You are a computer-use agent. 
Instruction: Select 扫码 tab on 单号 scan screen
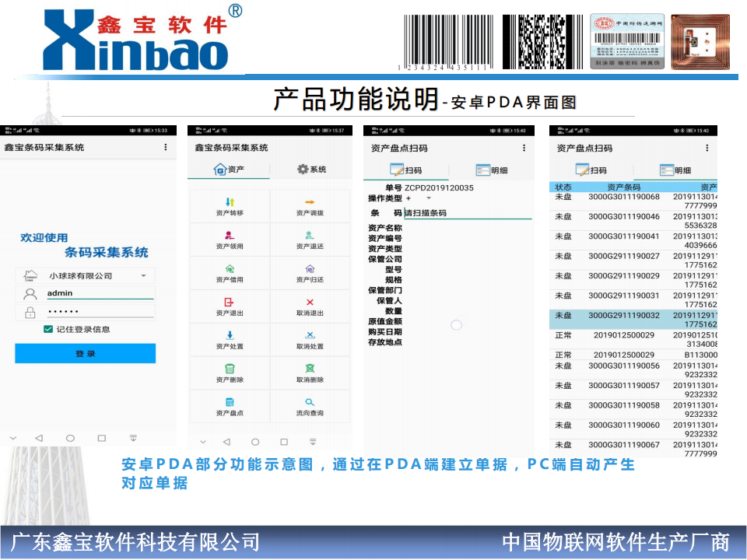coord(406,170)
